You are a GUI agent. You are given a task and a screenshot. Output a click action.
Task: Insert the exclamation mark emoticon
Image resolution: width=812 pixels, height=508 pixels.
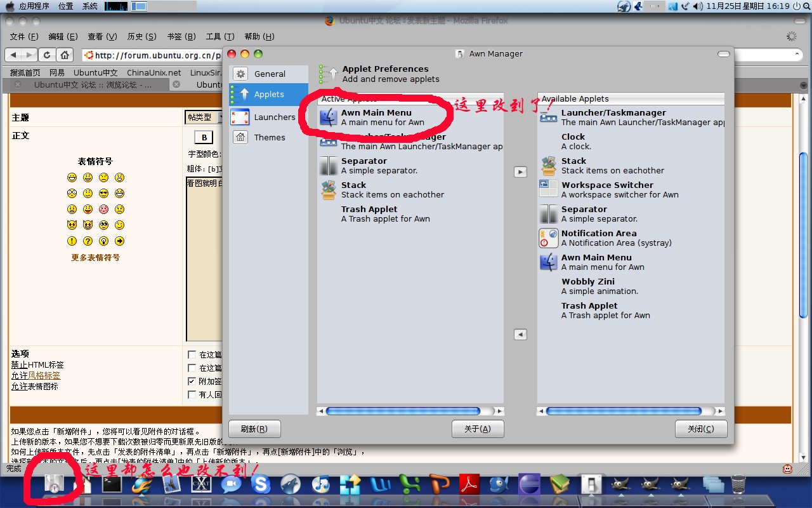click(x=72, y=241)
